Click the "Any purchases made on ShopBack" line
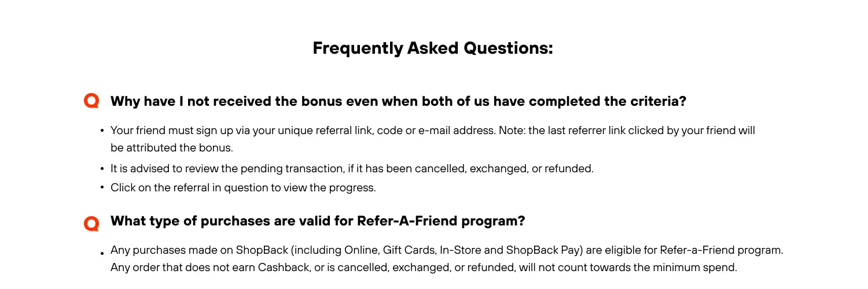Viewport: 868px width, 289px height. [x=447, y=250]
